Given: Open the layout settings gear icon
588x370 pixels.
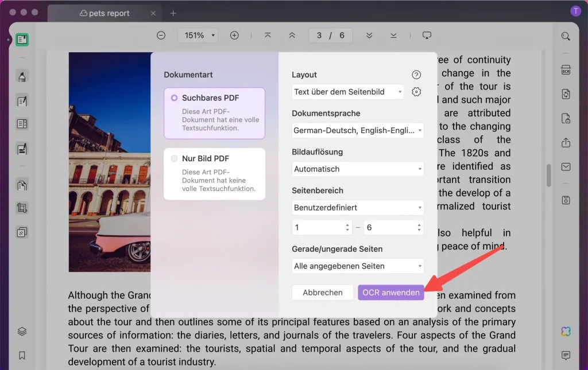Looking at the screenshot, I should pos(416,92).
